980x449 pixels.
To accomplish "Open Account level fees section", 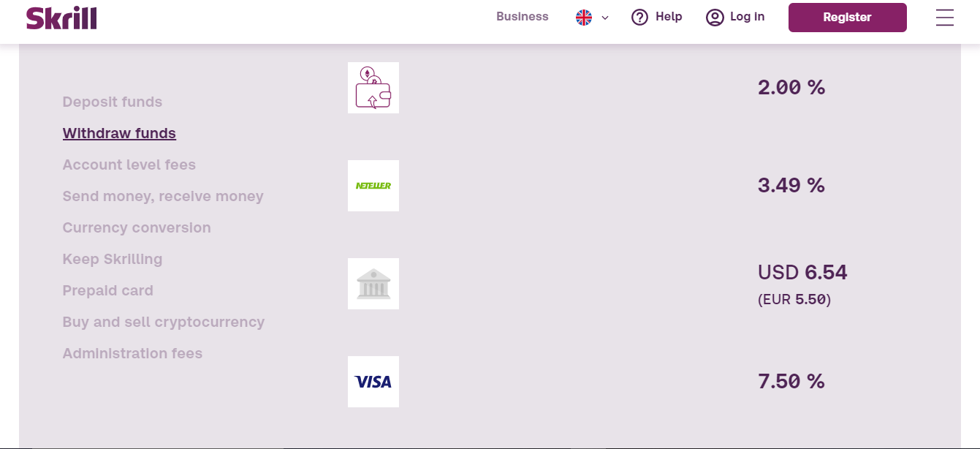I will click(x=129, y=165).
